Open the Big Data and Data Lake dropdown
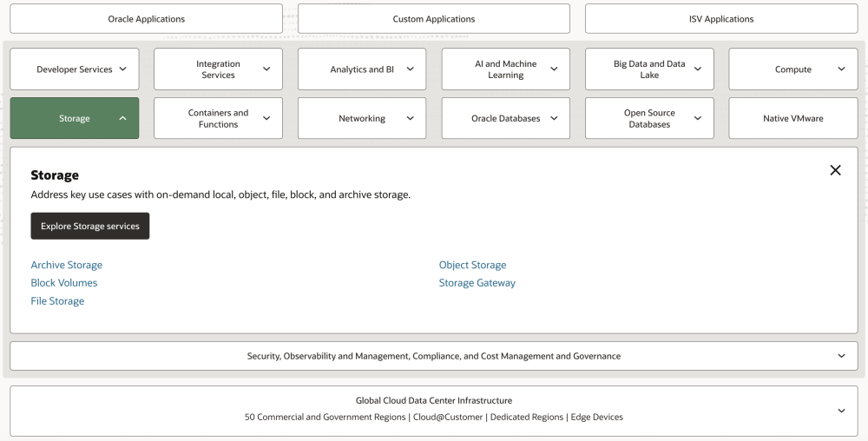 (649, 69)
